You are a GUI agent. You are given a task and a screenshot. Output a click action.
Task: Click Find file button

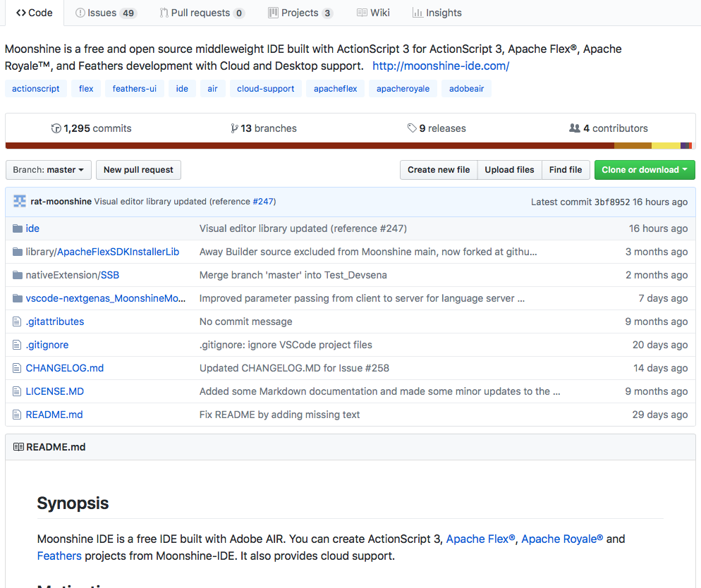[x=566, y=170]
